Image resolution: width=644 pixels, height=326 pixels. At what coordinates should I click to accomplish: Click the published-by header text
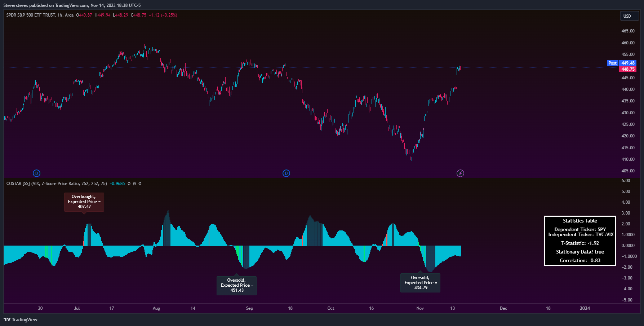click(72, 5)
